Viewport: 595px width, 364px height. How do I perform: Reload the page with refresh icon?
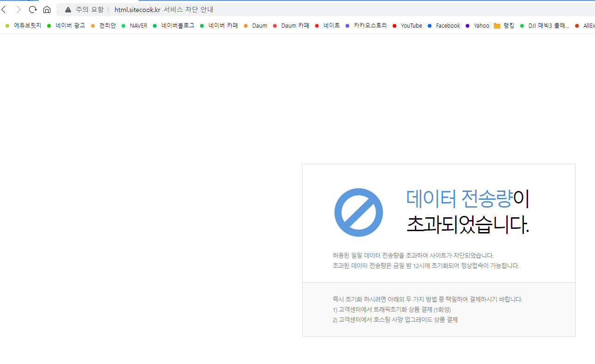click(32, 10)
